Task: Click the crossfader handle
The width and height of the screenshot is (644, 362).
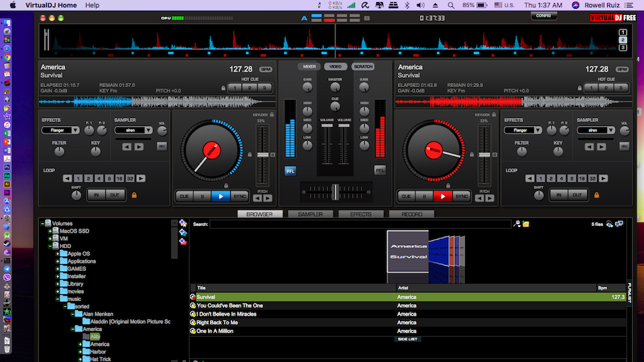Action: point(335,192)
